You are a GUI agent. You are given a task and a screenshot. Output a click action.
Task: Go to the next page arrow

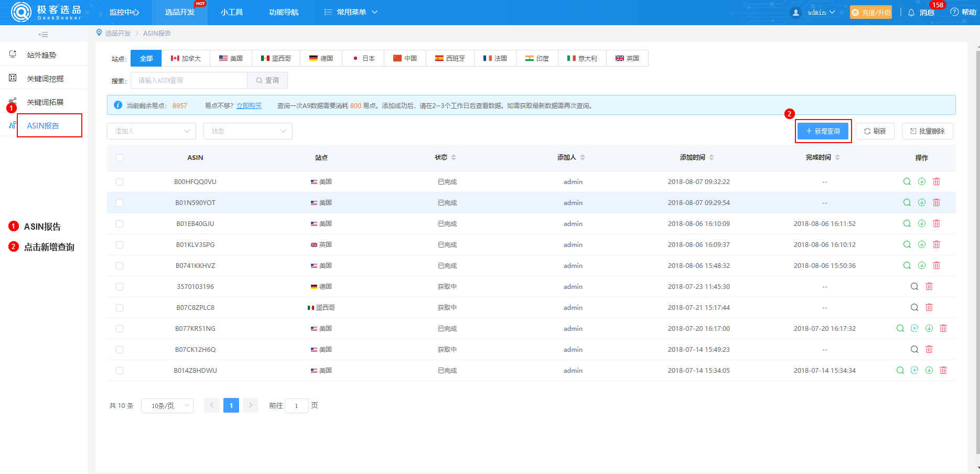251,405
